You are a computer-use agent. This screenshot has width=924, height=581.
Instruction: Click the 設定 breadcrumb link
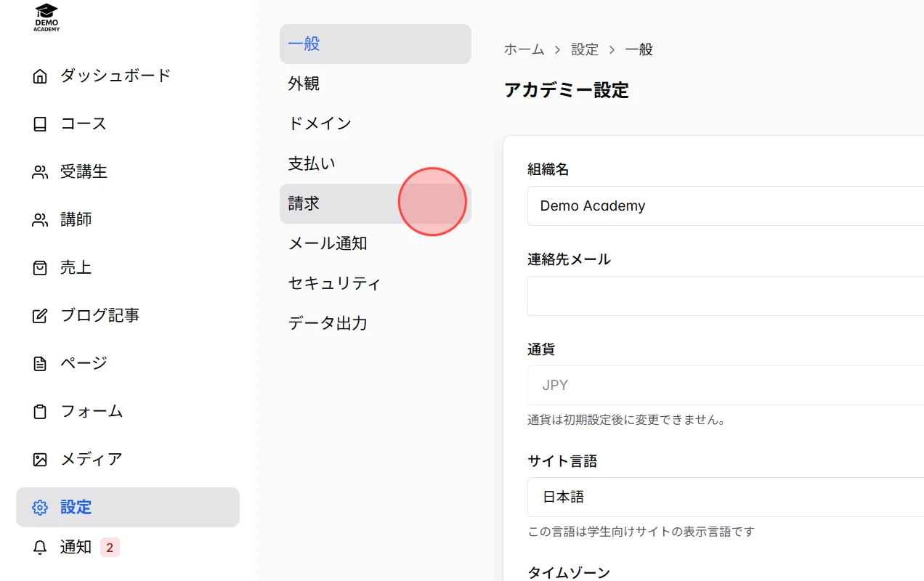(585, 49)
